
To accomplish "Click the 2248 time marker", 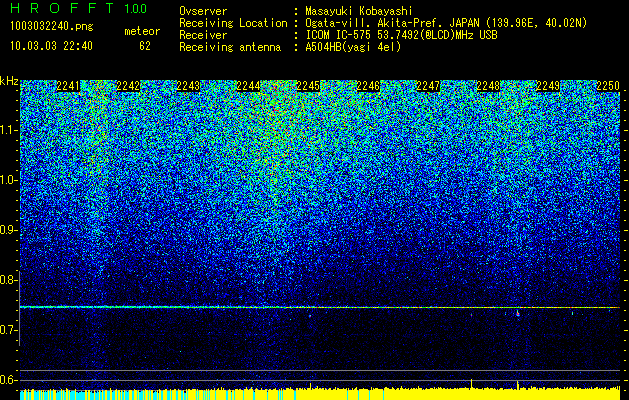I will pos(488,86).
